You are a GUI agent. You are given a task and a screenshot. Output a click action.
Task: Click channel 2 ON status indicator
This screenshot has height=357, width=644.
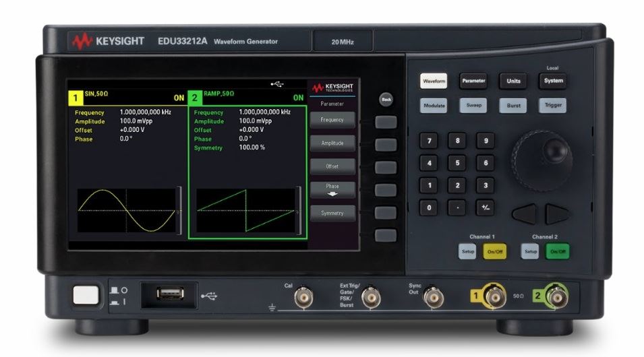298,98
